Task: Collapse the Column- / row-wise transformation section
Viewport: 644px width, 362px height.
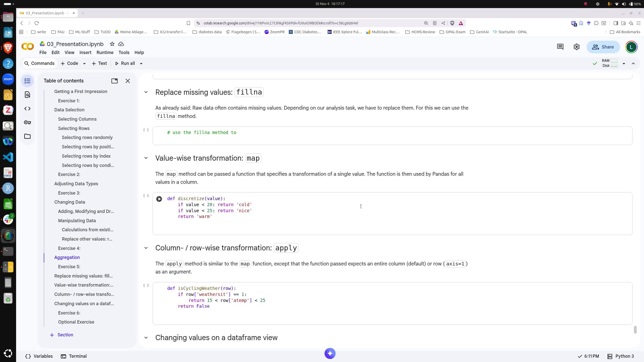Action: tap(146, 248)
